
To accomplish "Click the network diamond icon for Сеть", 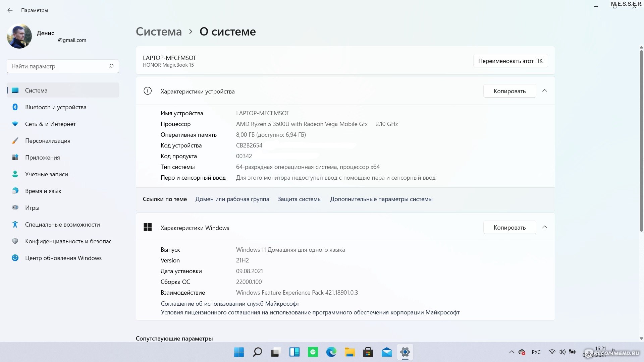I will pos(15,124).
